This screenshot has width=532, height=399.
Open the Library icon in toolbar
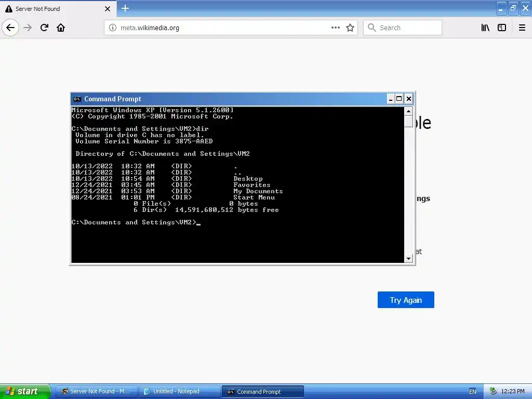[485, 28]
